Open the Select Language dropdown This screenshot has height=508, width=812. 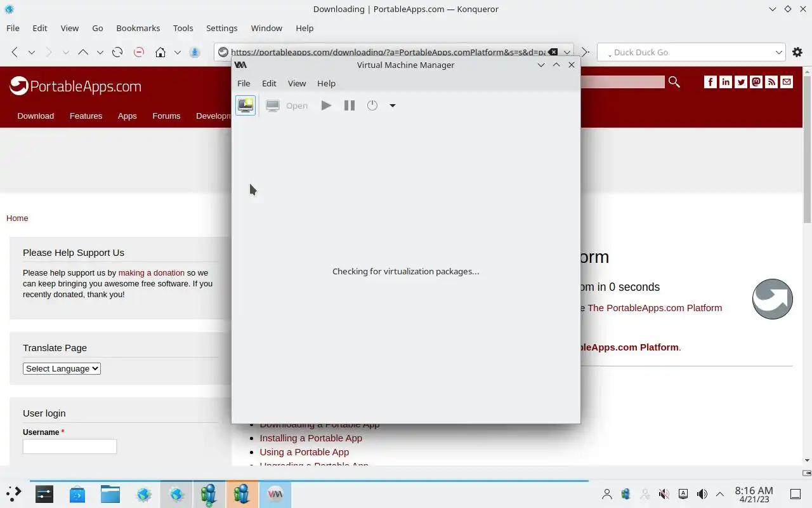point(62,368)
